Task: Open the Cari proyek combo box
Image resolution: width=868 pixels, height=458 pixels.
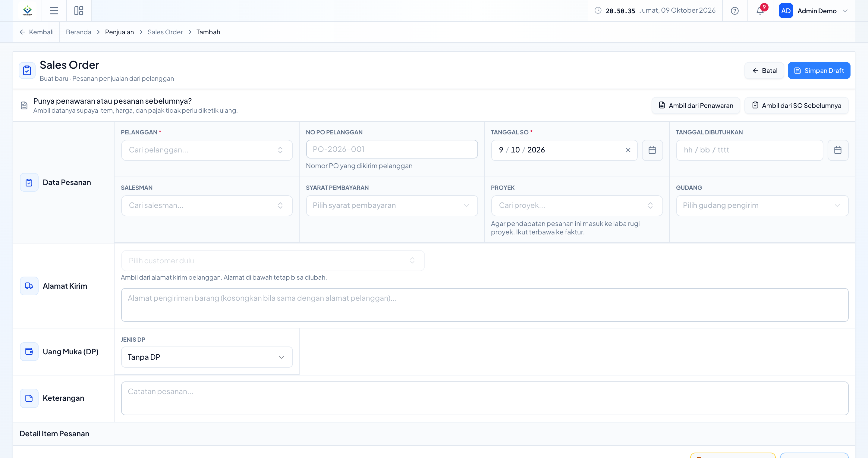Action: [577, 206]
